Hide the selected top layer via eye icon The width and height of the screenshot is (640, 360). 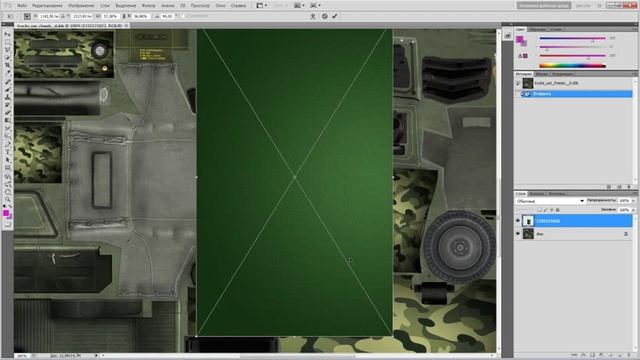tap(518, 221)
